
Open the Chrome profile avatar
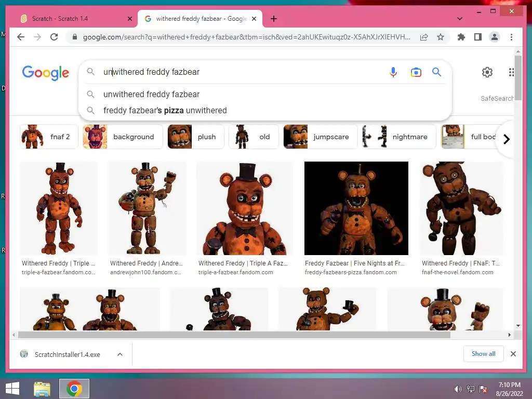point(495,37)
